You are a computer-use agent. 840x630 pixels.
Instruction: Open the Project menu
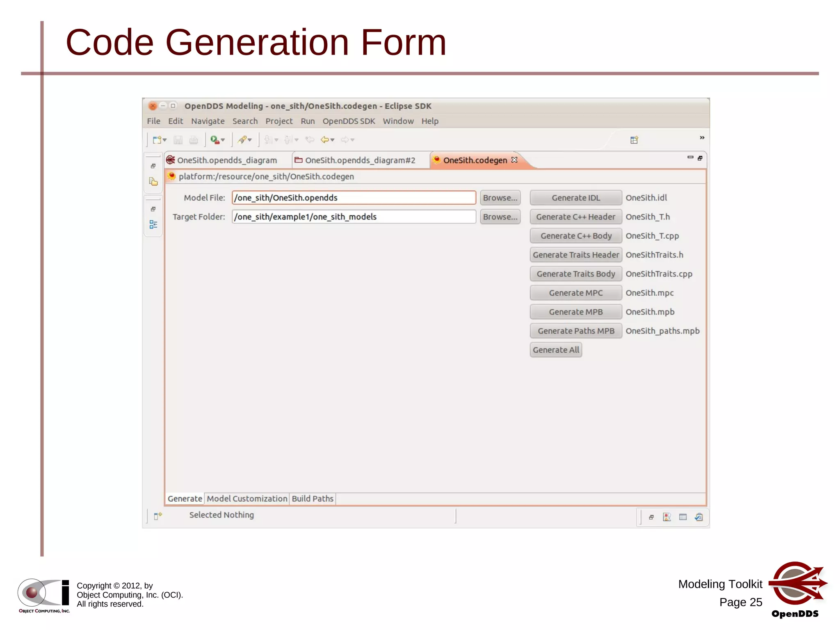(279, 121)
